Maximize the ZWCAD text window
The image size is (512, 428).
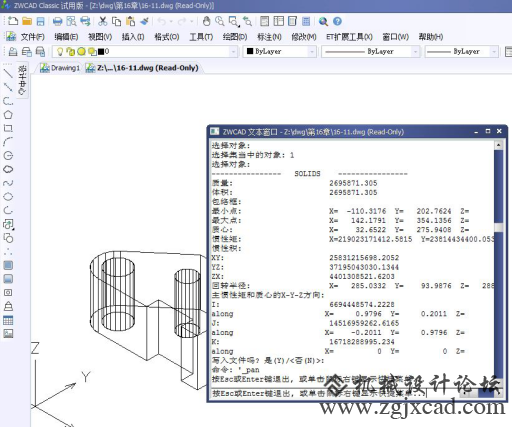coord(488,131)
